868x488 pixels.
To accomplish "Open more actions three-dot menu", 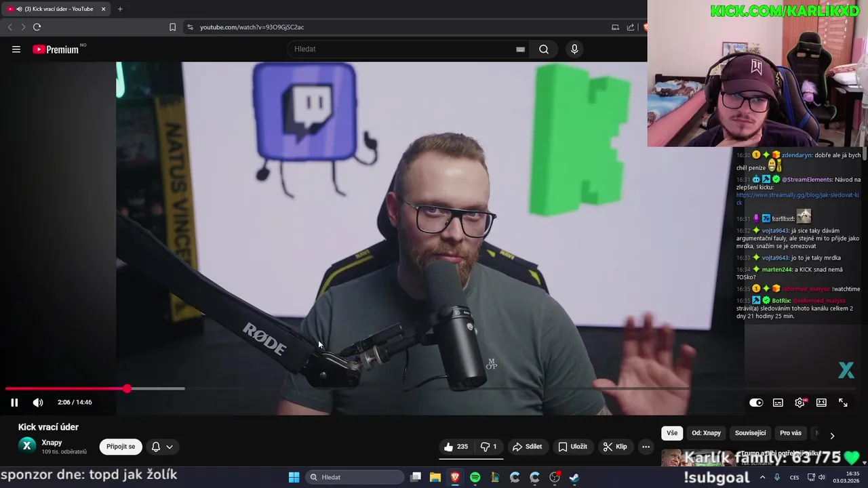I will click(x=646, y=447).
